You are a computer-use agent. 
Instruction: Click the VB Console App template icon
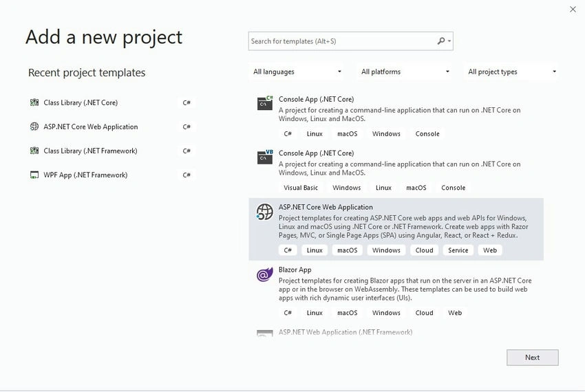[x=265, y=157]
